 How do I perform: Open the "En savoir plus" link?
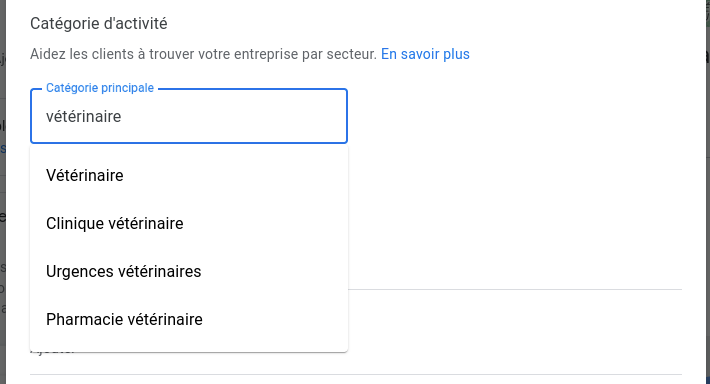tap(425, 54)
